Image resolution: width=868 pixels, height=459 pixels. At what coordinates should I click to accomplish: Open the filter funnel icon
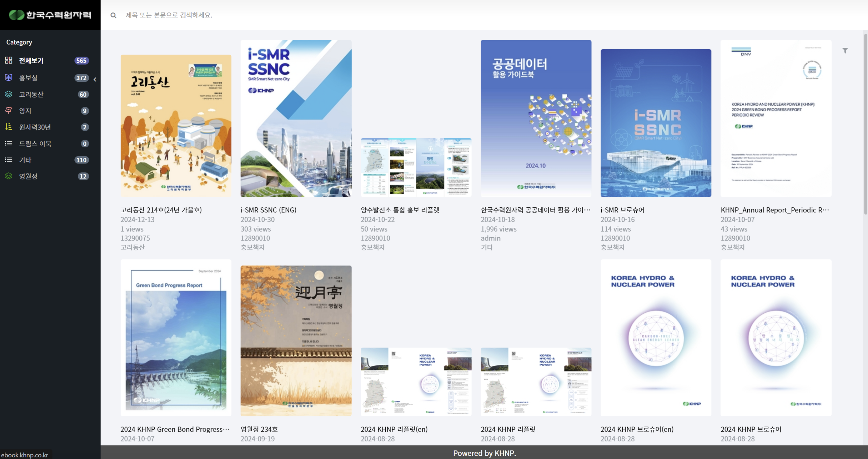click(845, 51)
